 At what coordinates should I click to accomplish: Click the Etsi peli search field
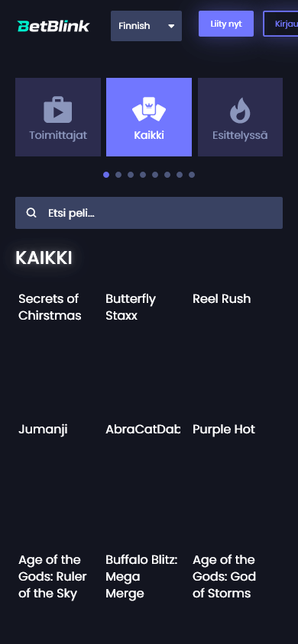pos(149,213)
